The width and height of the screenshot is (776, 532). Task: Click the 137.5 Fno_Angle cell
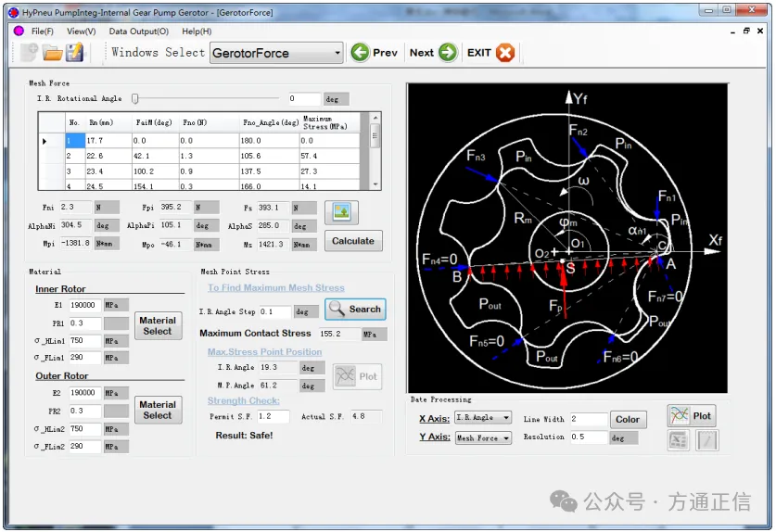pos(269,171)
